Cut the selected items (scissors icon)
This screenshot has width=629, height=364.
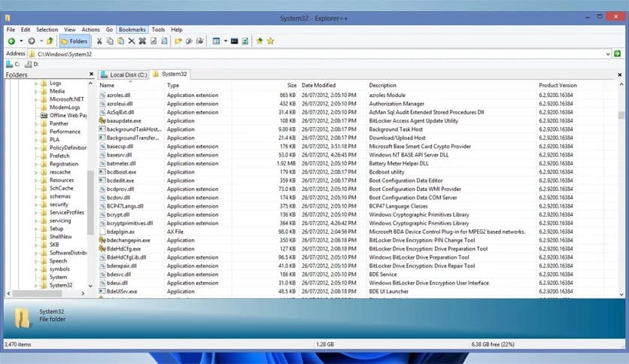point(99,41)
